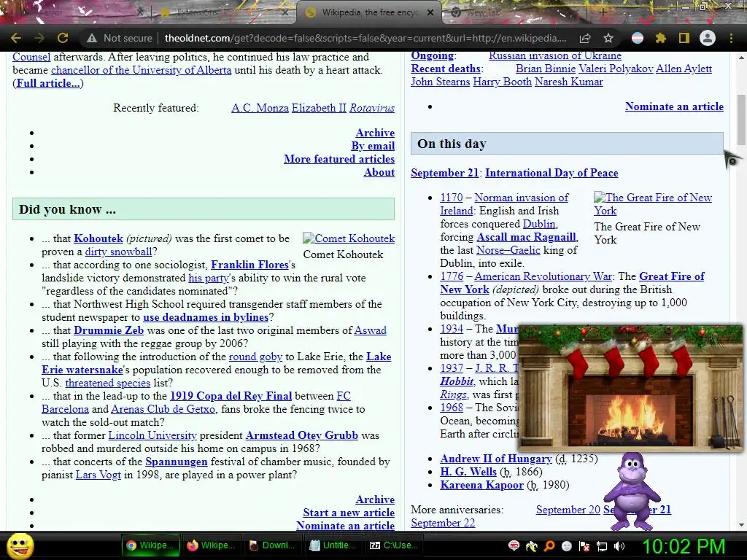The width and height of the screenshot is (747, 560).
Task: Open the Not secure site warning
Action: click(119, 38)
